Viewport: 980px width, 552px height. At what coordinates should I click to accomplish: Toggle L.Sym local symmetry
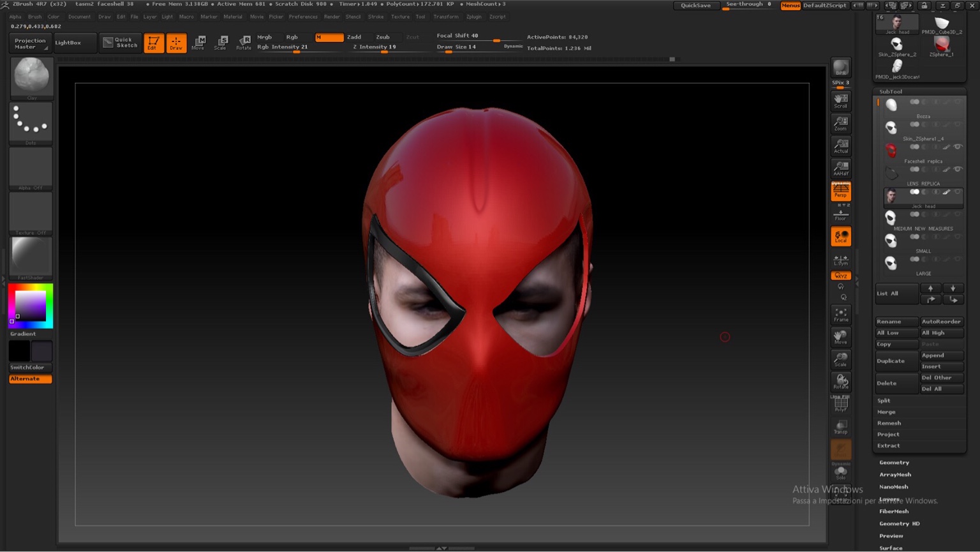coord(841,260)
